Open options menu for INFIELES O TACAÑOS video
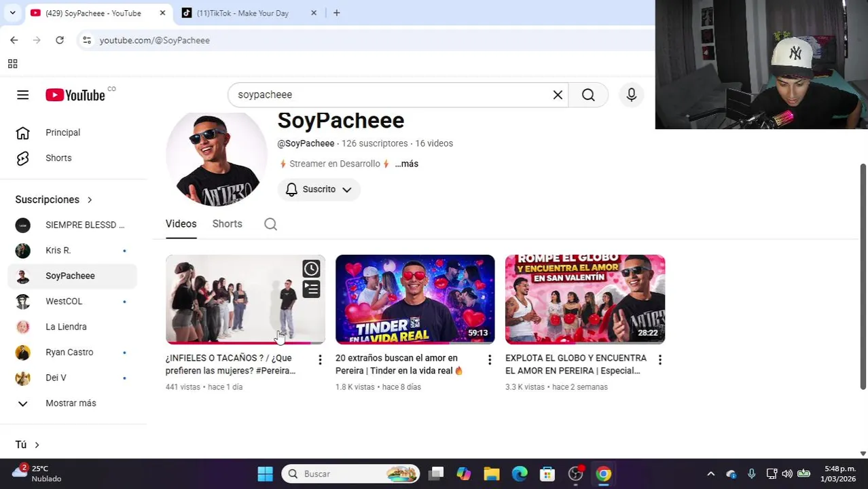The image size is (868, 489). pos(320,359)
